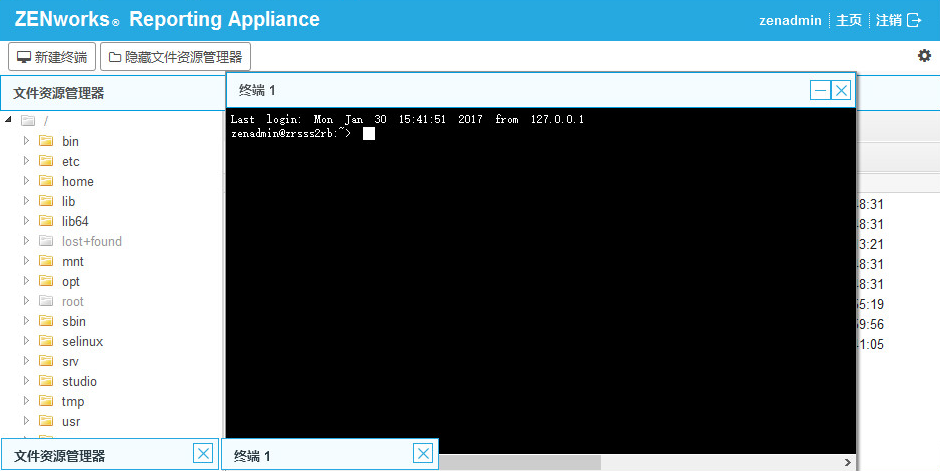Expand the sbin folder
Image resolution: width=940 pixels, height=471 pixels.
click(x=26, y=321)
